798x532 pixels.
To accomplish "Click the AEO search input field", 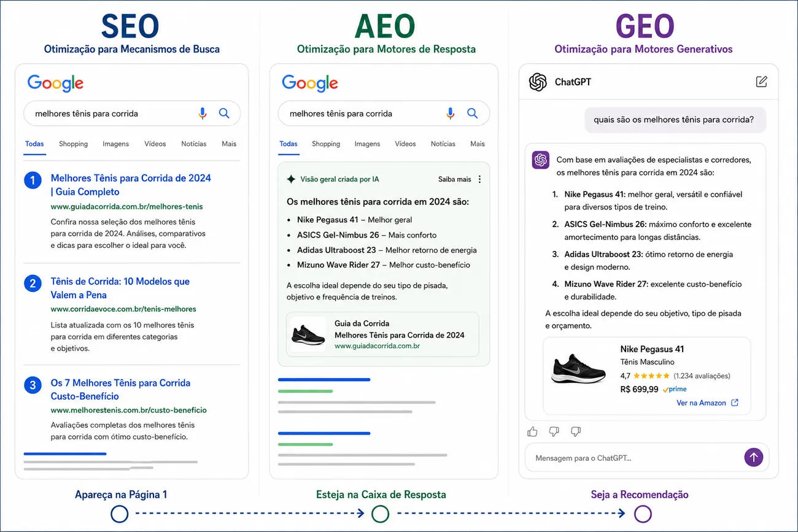I will click(384, 114).
